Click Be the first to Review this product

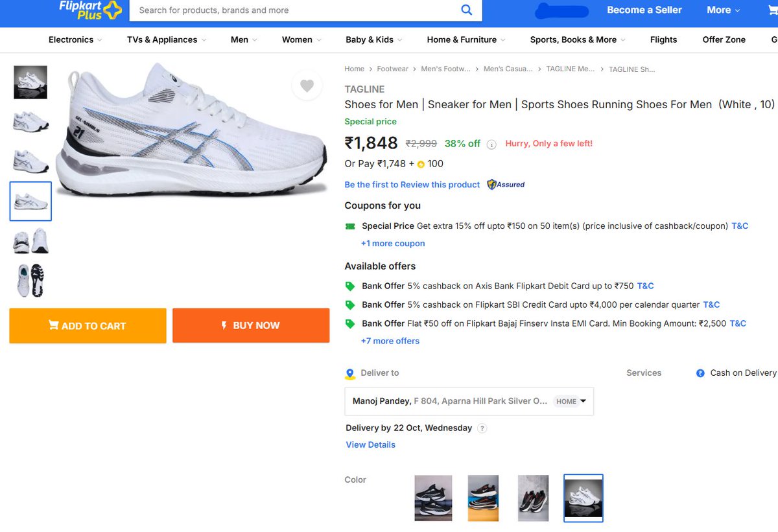click(x=412, y=185)
